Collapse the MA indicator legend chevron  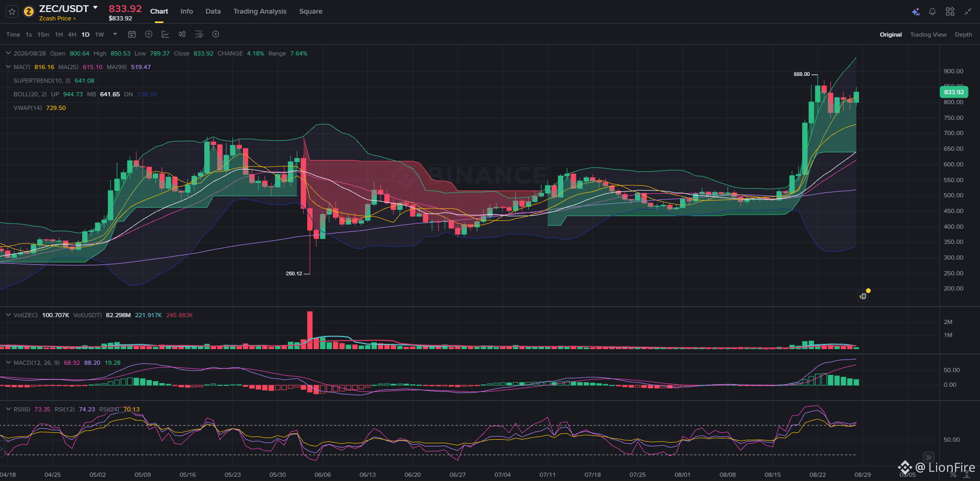coord(8,67)
